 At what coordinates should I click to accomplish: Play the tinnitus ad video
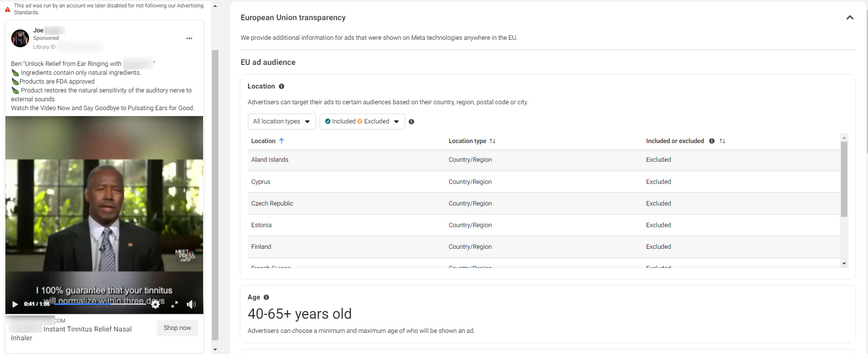15,304
